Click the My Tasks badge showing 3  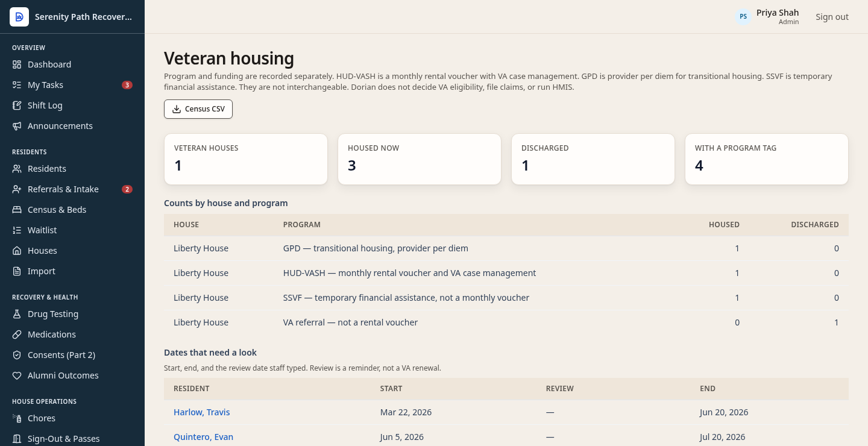pos(127,85)
